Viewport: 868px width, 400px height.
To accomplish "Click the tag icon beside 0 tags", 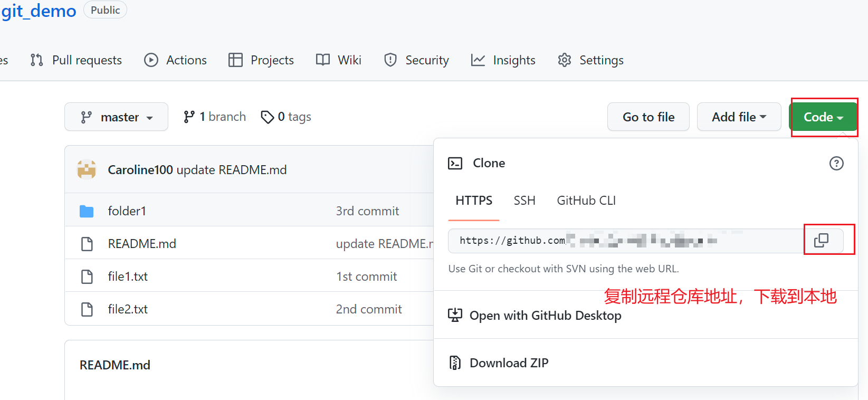I will 268,117.
